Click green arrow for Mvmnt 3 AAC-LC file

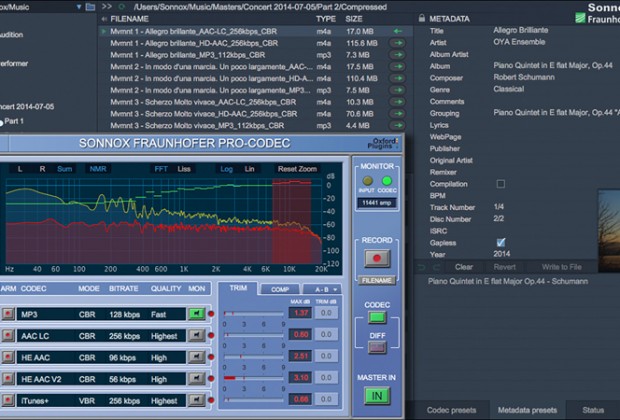(398, 102)
